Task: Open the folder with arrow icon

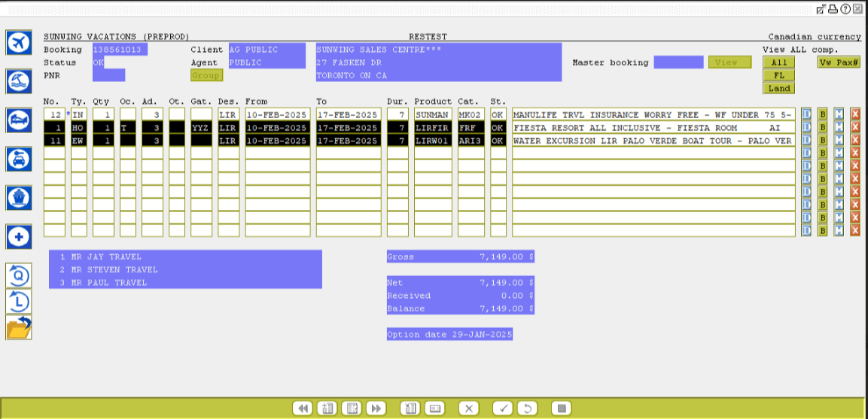Action: coord(19,327)
